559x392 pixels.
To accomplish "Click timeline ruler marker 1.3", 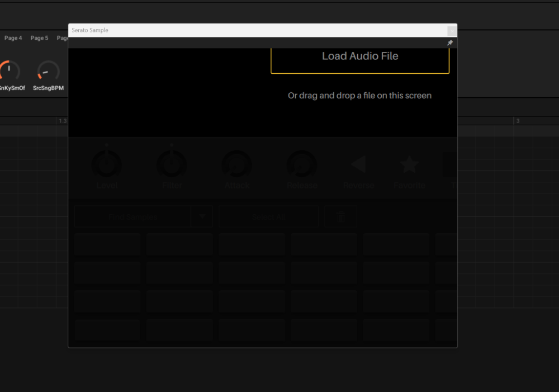I will click(x=63, y=121).
